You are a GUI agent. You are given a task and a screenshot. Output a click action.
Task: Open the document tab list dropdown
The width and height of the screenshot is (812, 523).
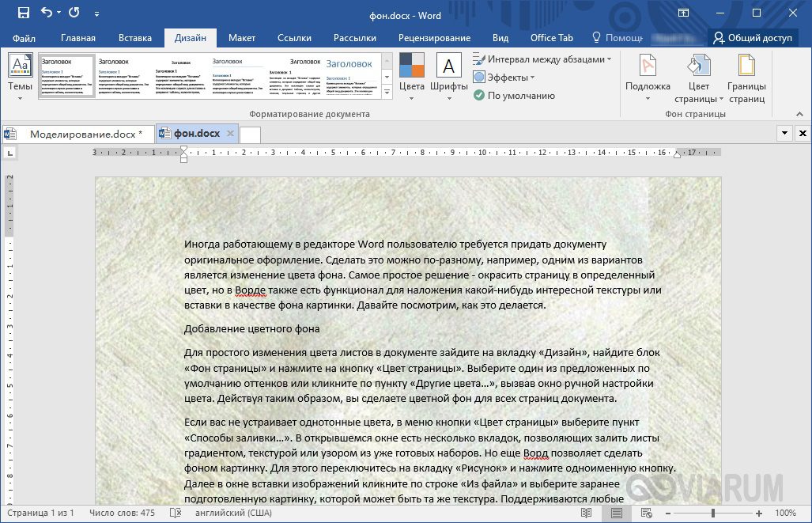click(784, 133)
